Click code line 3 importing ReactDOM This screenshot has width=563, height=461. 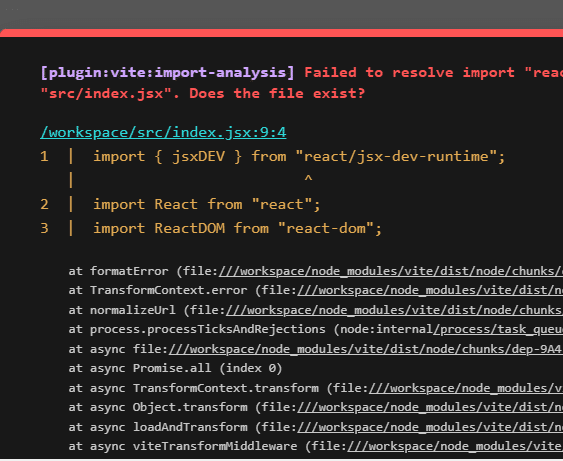237,229
